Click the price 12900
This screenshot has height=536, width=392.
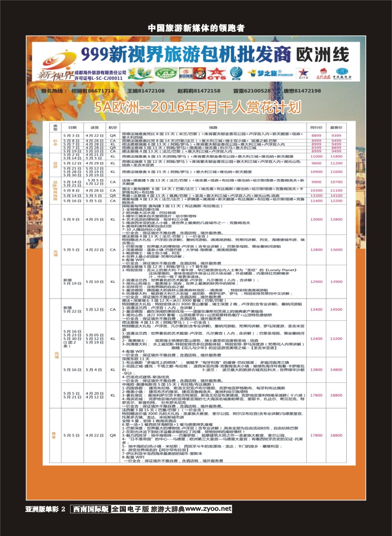point(316,282)
